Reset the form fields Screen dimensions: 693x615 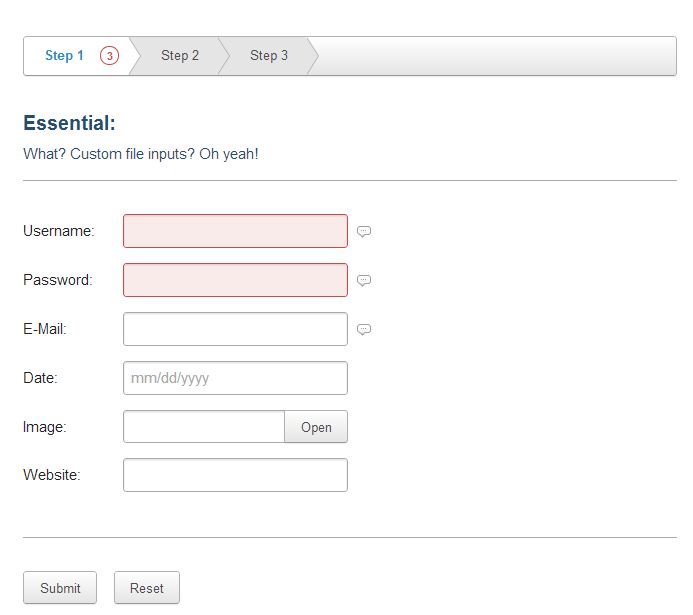pyautogui.click(x=147, y=588)
